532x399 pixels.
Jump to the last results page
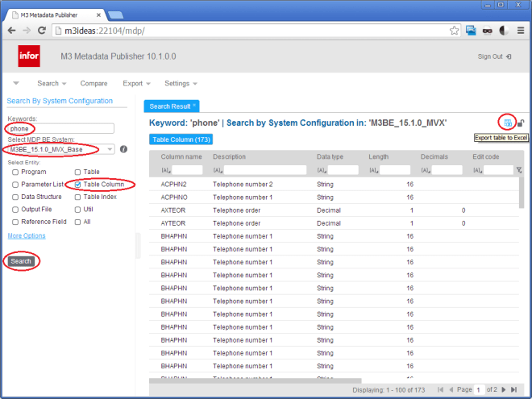click(514, 390)
